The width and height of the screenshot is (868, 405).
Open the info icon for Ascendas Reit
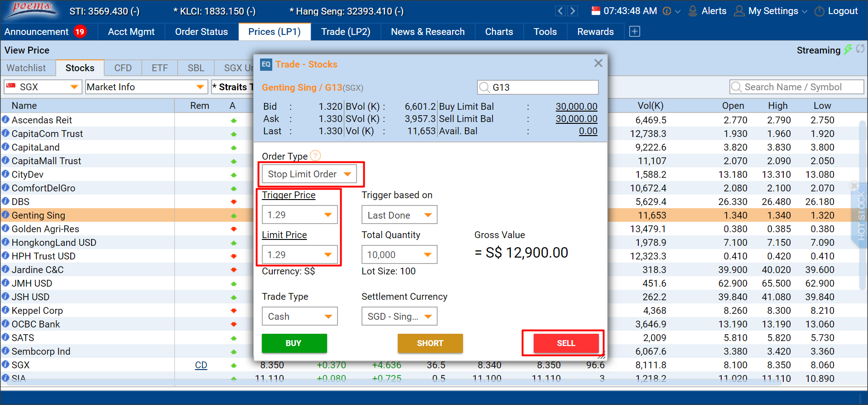[5, 120]
